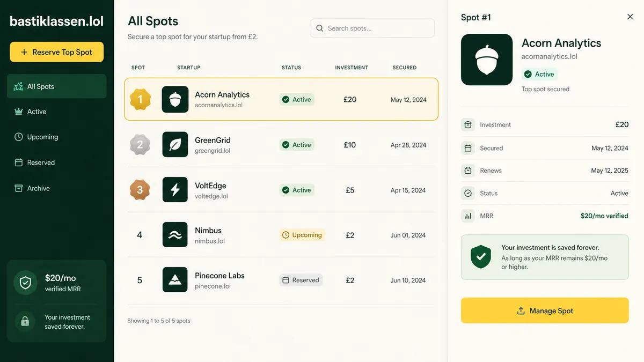Click the Apr 15, 2024 secured date
Viewport: 644px width, 362px height.
point(408,190)
